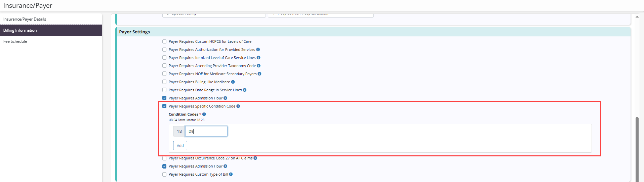This screenshot has width=644, height=182.
Task: Click info icon beside Custom Type of Bill
Action: pos(231,174)
